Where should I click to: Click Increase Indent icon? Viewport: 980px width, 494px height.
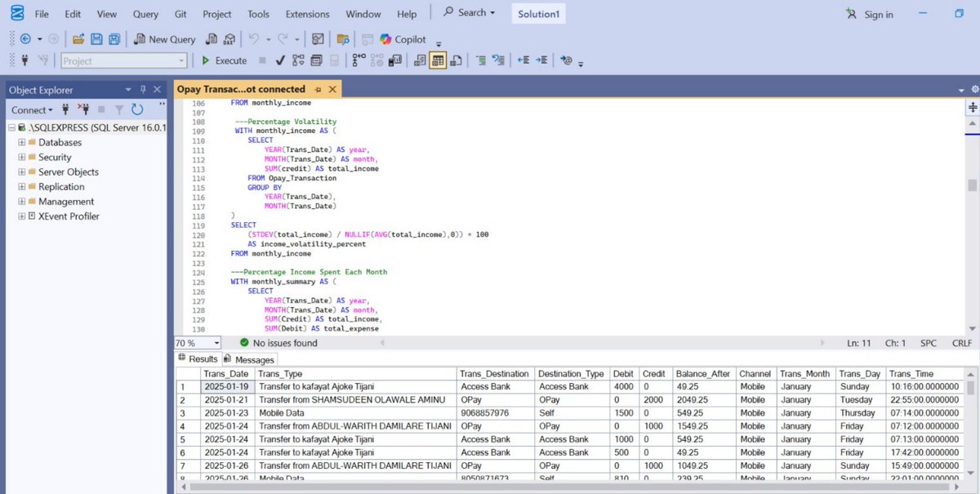tap(541, 60)
